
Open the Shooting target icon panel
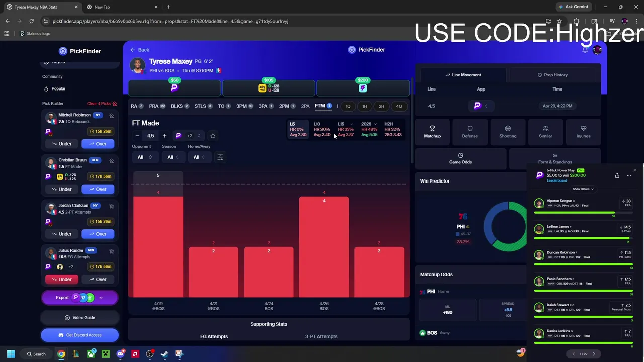pyautogui.click(x=508, y=132)
